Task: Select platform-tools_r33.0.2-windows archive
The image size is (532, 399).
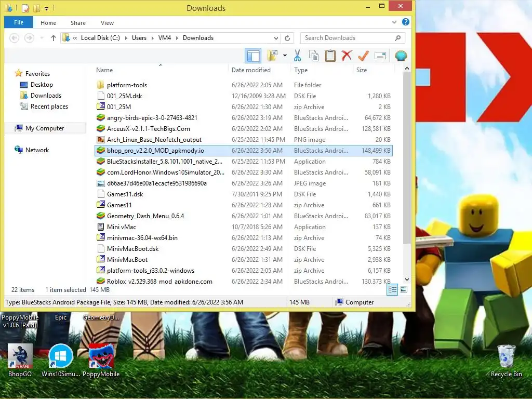Action: tap(151, 270)
